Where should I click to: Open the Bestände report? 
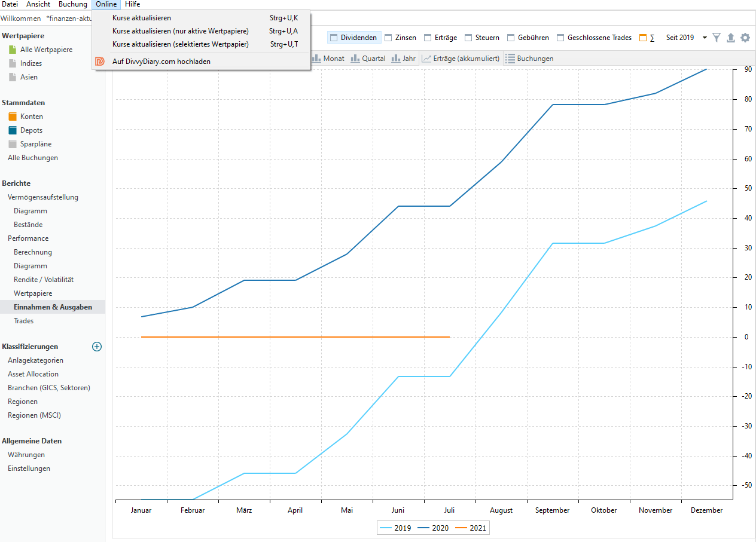28,225
